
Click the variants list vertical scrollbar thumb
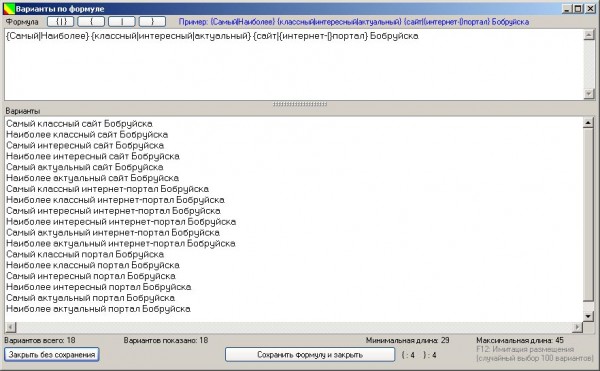(x=589, y=215)
